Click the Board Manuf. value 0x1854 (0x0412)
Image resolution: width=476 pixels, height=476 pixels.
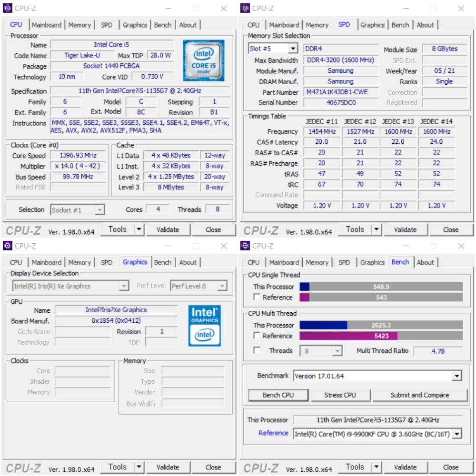coord(116,320)
